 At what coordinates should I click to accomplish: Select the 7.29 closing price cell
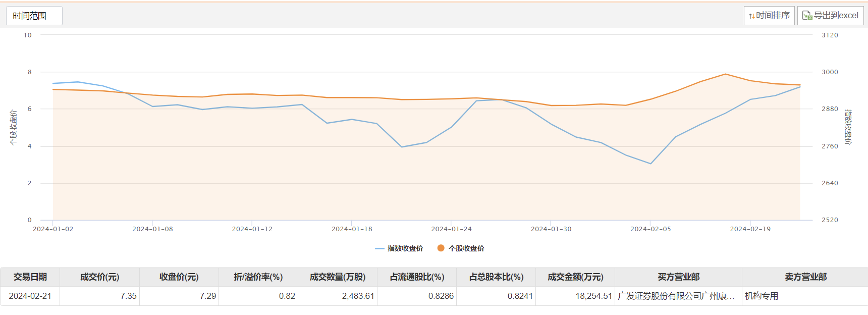point(179,296)
